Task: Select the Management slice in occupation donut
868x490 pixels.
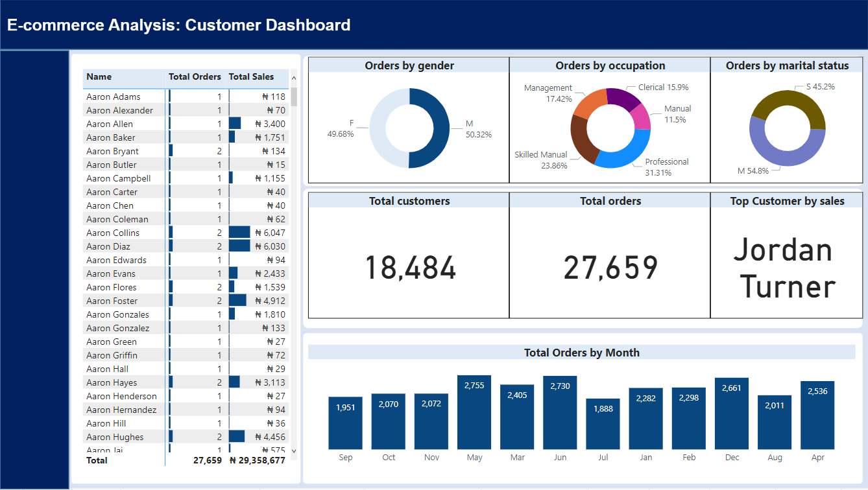Action: point(588,105)
